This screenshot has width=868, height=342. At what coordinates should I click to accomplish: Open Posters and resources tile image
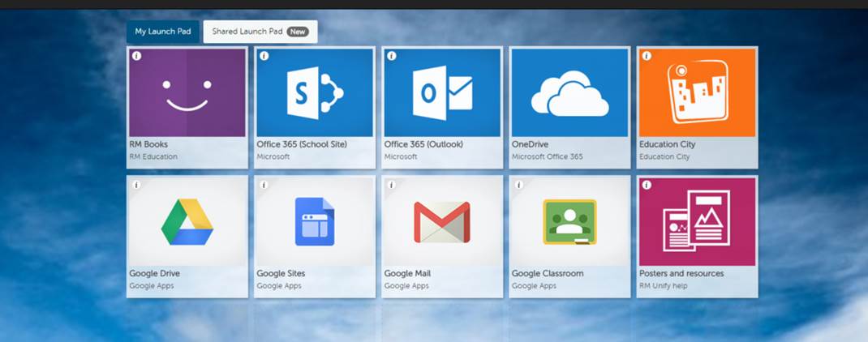pyautogui.click(x=697, y=222)
